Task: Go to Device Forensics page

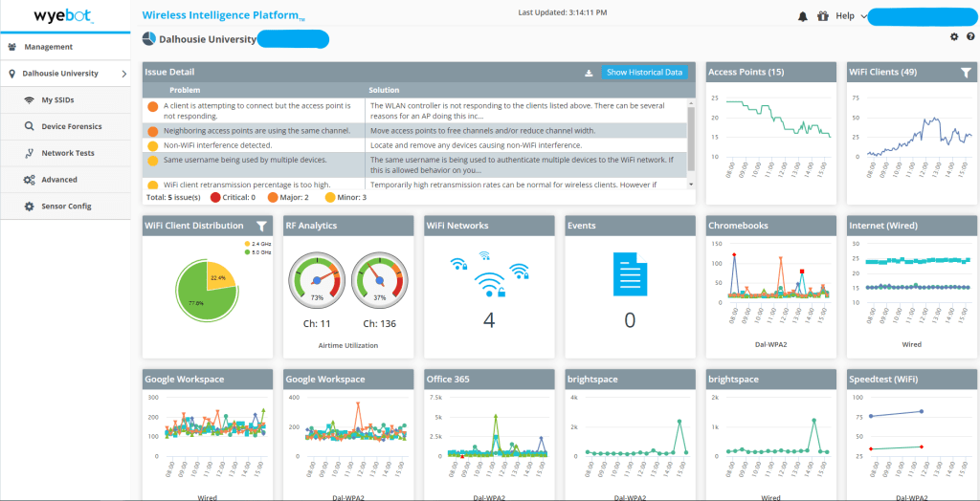Action: pos(71,126)
